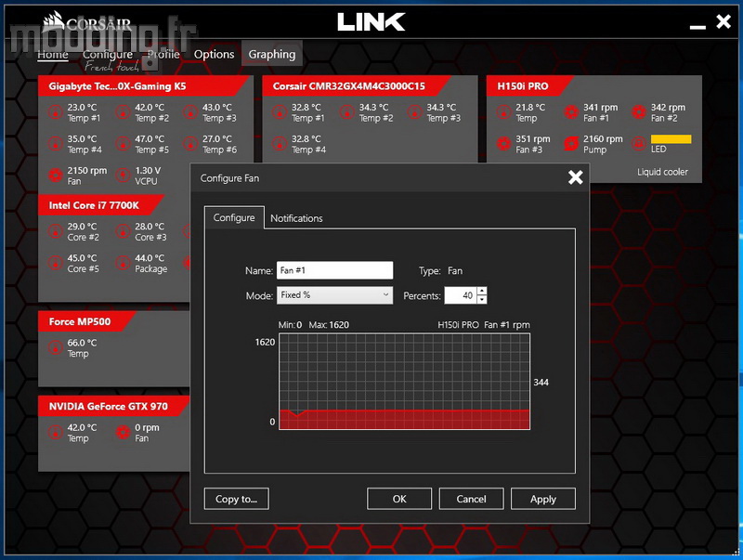
Task: Confirm with the OK button
Action: point(399,499)
